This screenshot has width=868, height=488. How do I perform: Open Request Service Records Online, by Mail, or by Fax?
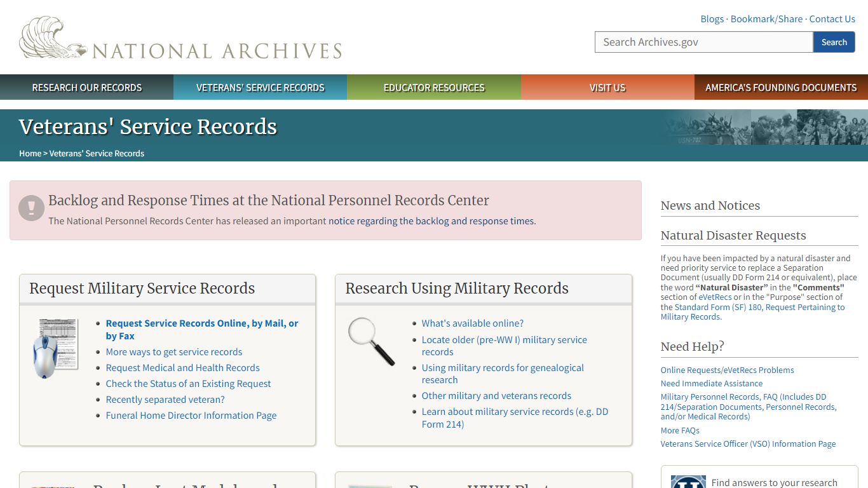[202, 329]
